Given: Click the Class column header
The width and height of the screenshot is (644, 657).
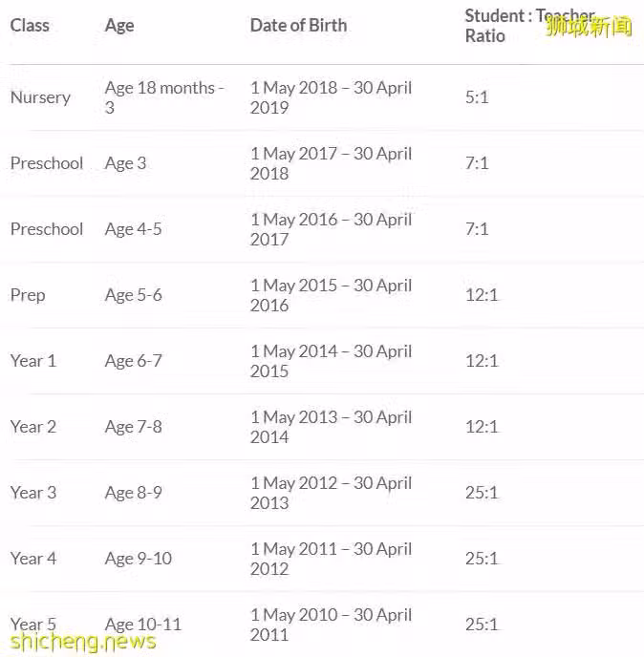Looking at the screenshot, I should [x=30, y=26].
